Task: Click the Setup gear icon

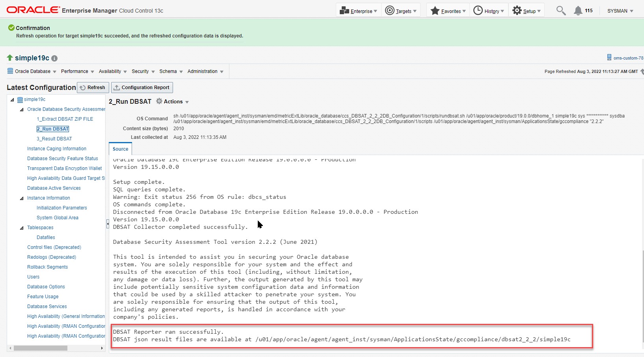Action: [x=517, y=11]
